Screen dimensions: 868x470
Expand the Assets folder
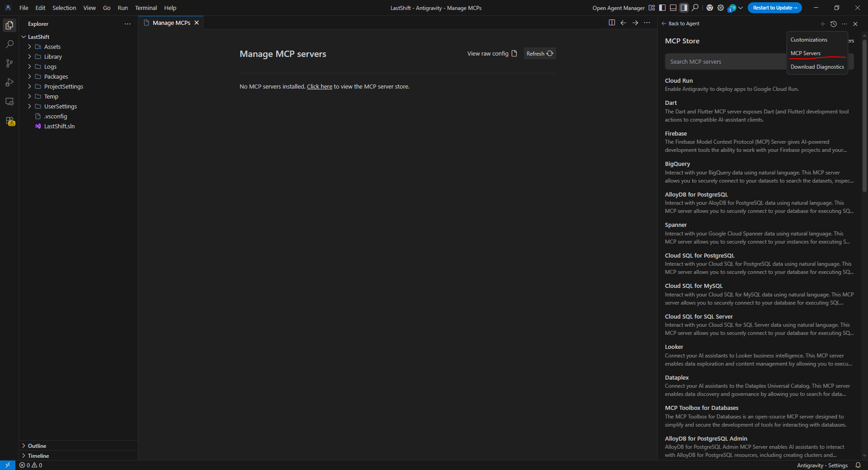[29, 47]
